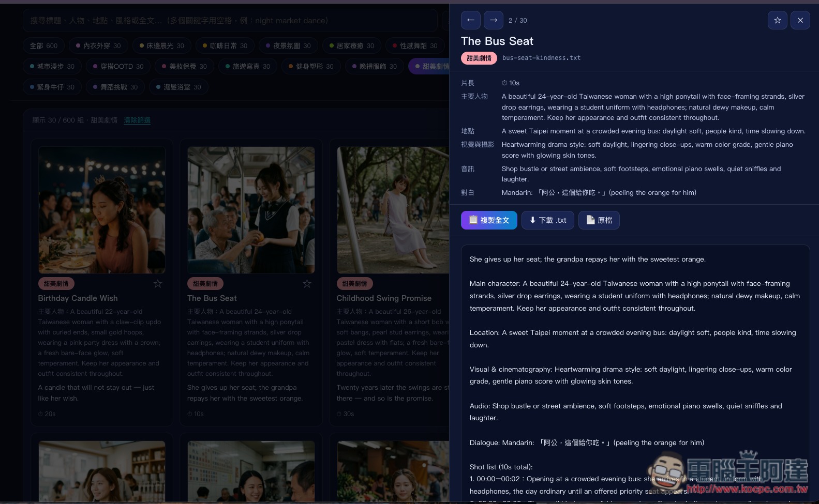Screen dimensions: 819x504
Task: Star The Bus Seat card
Action: coord(307,283)
